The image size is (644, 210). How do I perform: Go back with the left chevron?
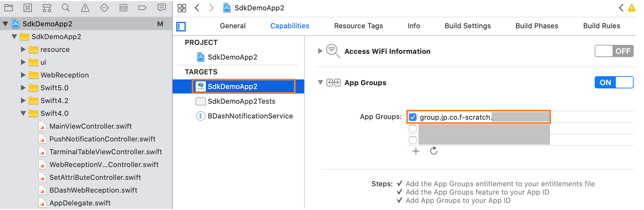click(197, 8)
